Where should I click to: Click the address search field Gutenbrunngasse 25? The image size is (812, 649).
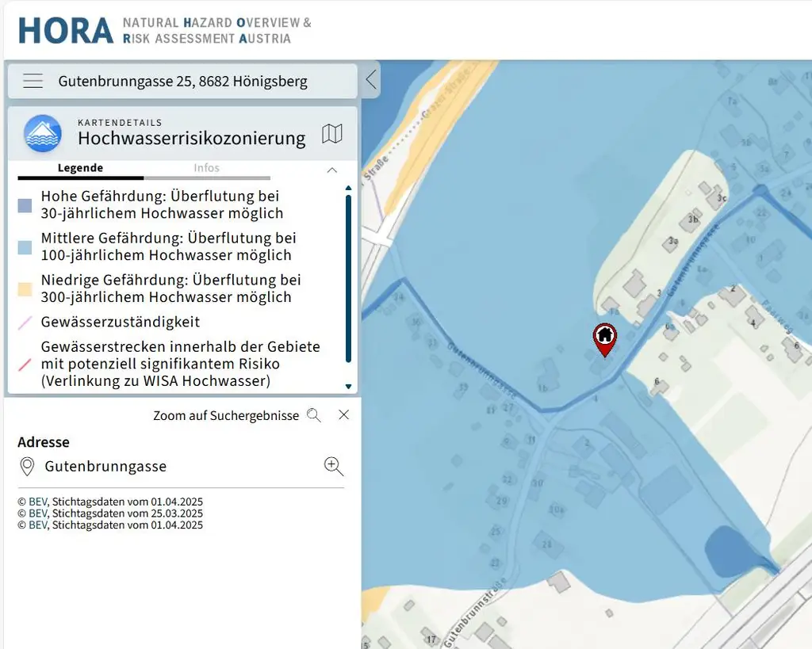pos(182,81)
